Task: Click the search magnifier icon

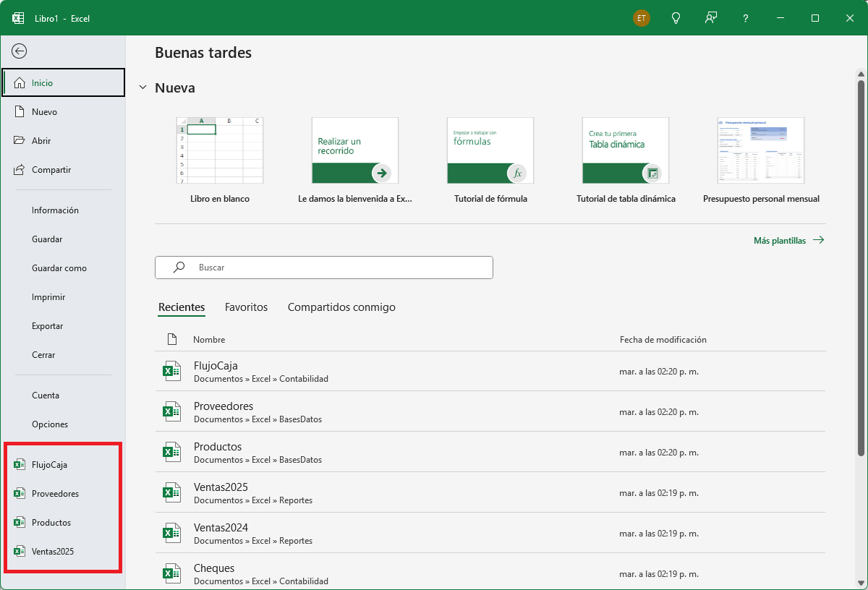Action: click(179, 268)
